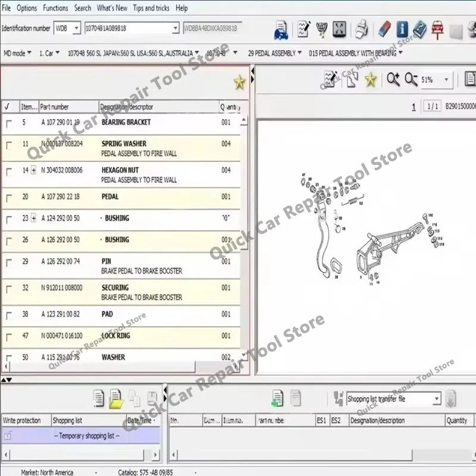The image size is (476, 476).
Task: Expand the plus on item 23 row
Action: [34, 218]
